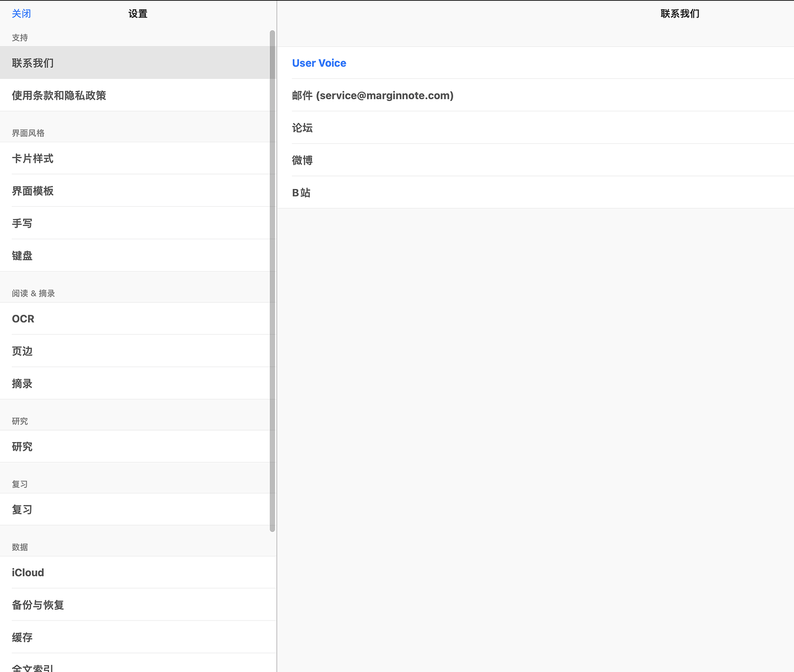
Task: Open 研究 settings row
Action: (x=138, y=447)
